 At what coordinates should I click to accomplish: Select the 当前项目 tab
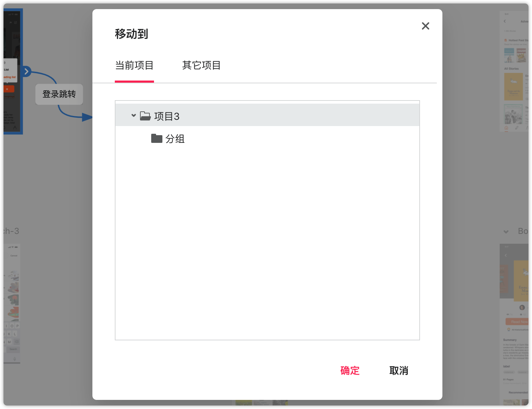[134, 65]
